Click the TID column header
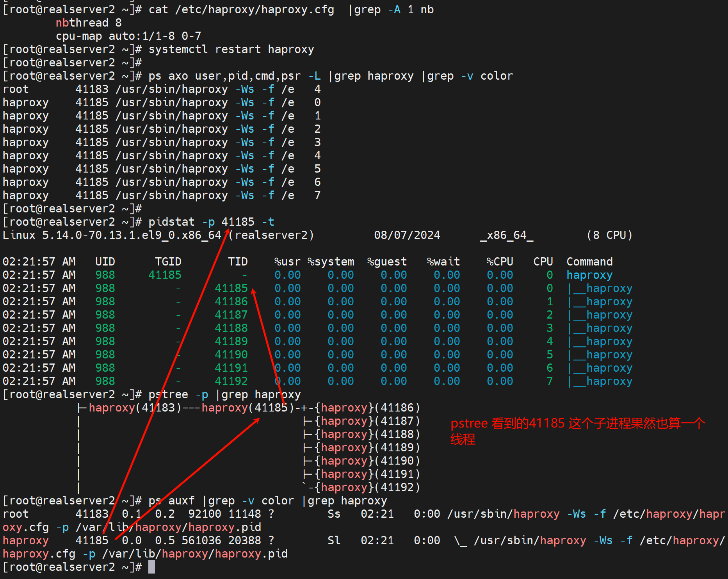This screenshot has width=728, height=579. [x=238, y=262]
